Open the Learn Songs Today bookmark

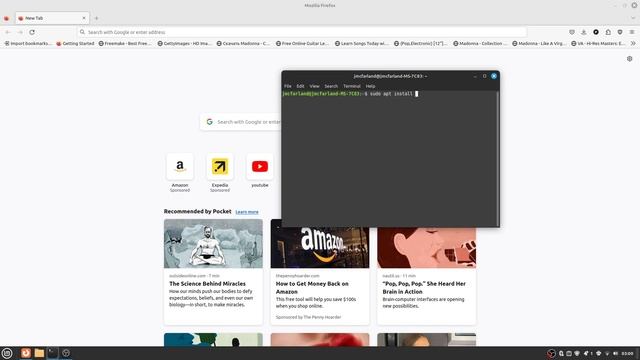tap(362, 43)
